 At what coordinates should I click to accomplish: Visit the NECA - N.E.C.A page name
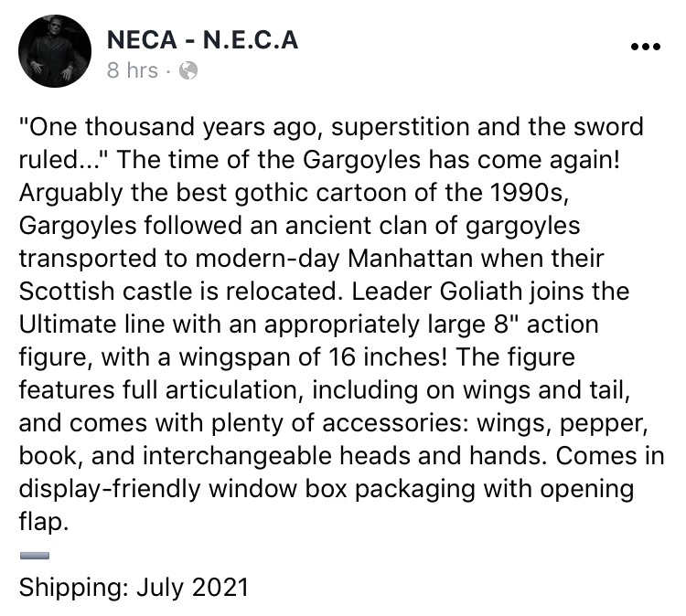tap(202, 40)
